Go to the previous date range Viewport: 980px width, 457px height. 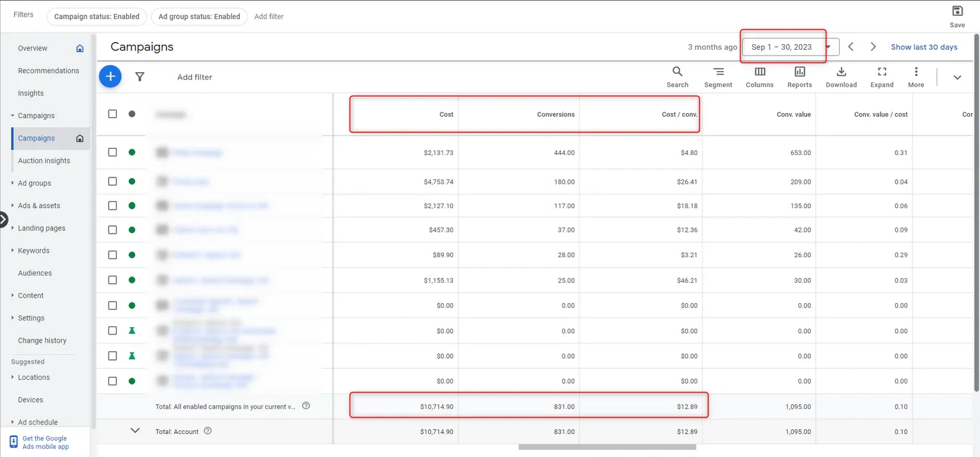coord(850,47)
